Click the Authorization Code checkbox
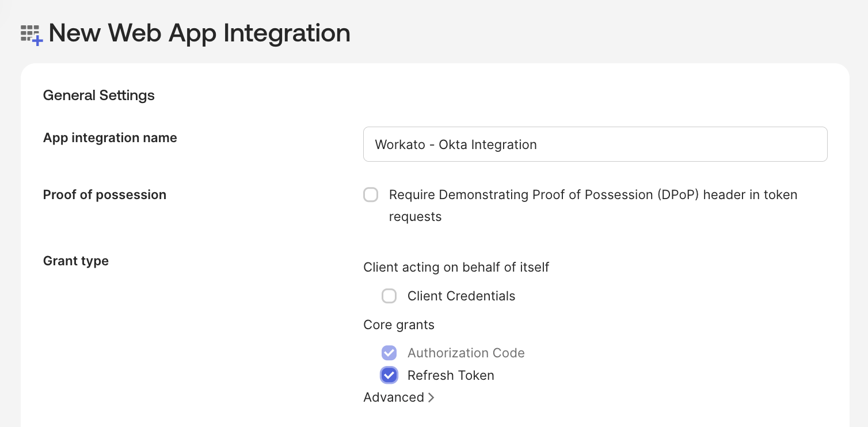This screenshot has width=868, height=427. (x=389, y=352)
